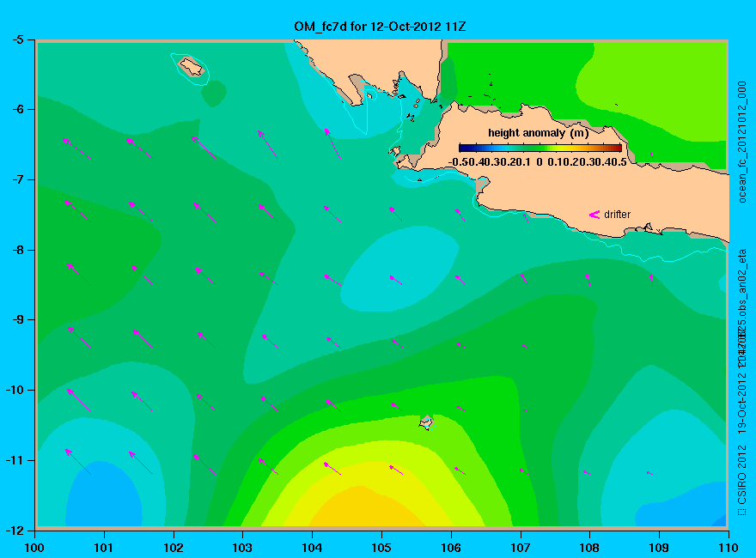Pick the x-axis label "100"
The height and width of the screenshot is (558, 756).
coord(34,548)
